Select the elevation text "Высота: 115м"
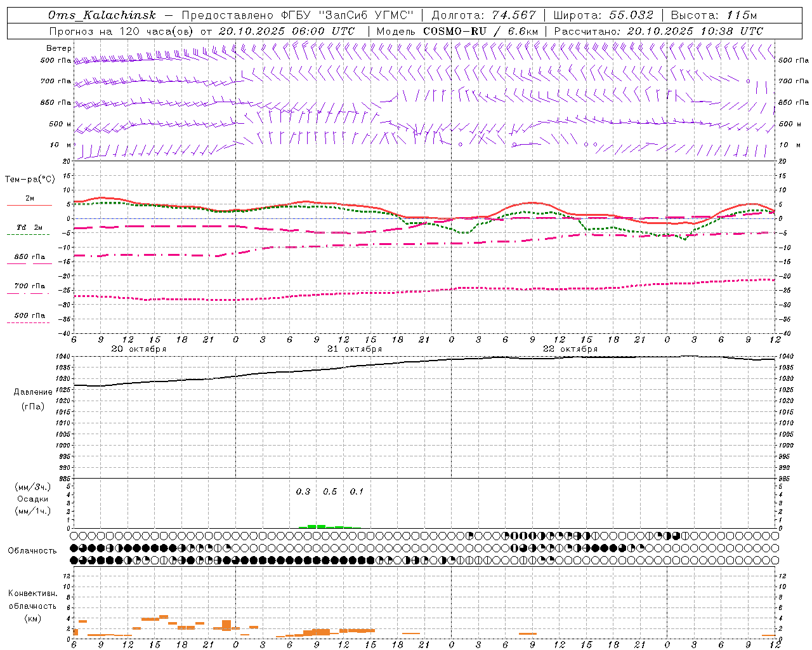Viewport: 812px width, 650px height. click(x=714, y=15)
